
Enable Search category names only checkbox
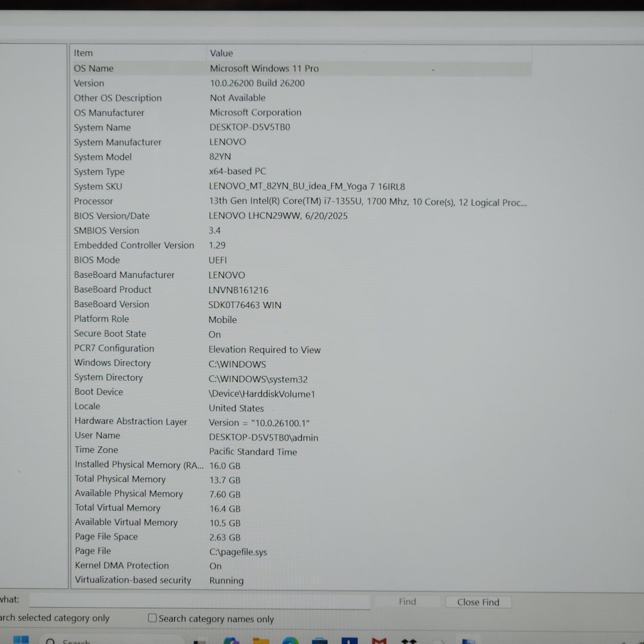pos(152,618)
